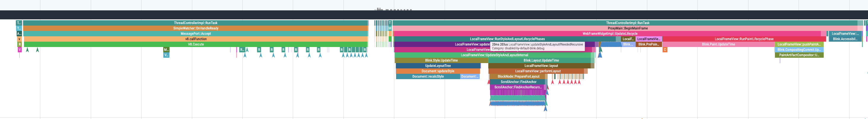868x119 pixels.
Task: Select the Blink.Style.UpdateTime slice
Action: [441, 60]
